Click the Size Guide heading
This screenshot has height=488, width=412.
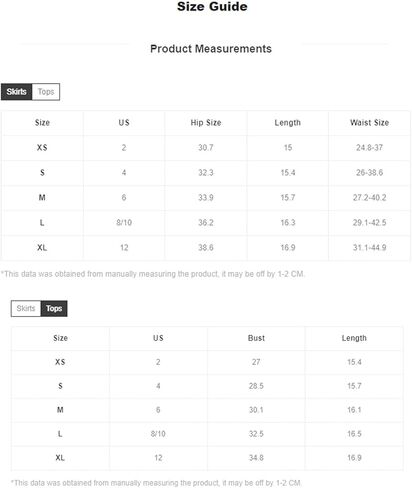point(212,6)
